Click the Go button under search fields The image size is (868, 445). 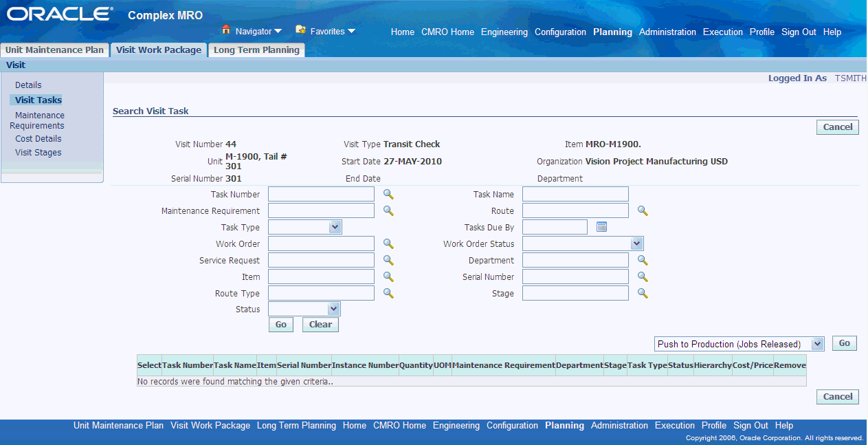(281, 325)
